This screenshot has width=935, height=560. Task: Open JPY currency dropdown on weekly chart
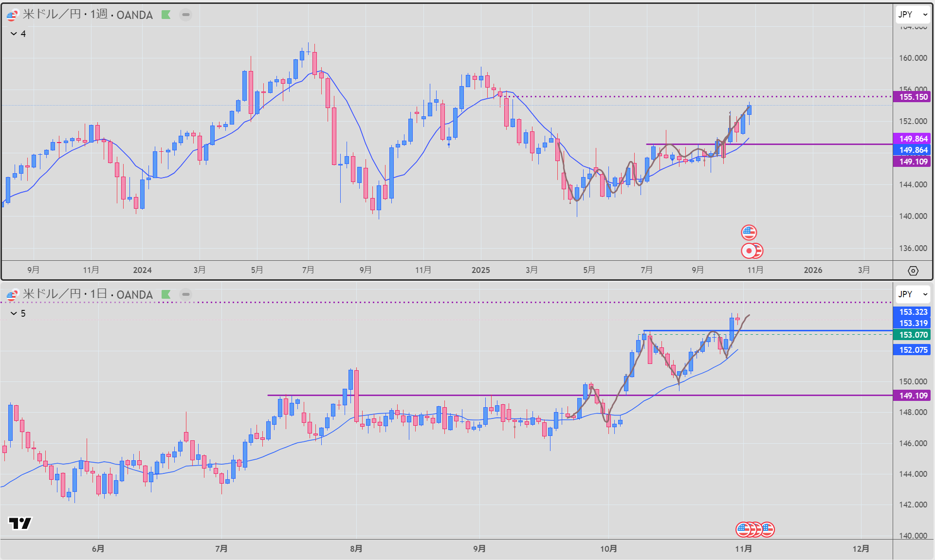coord(913,15)
